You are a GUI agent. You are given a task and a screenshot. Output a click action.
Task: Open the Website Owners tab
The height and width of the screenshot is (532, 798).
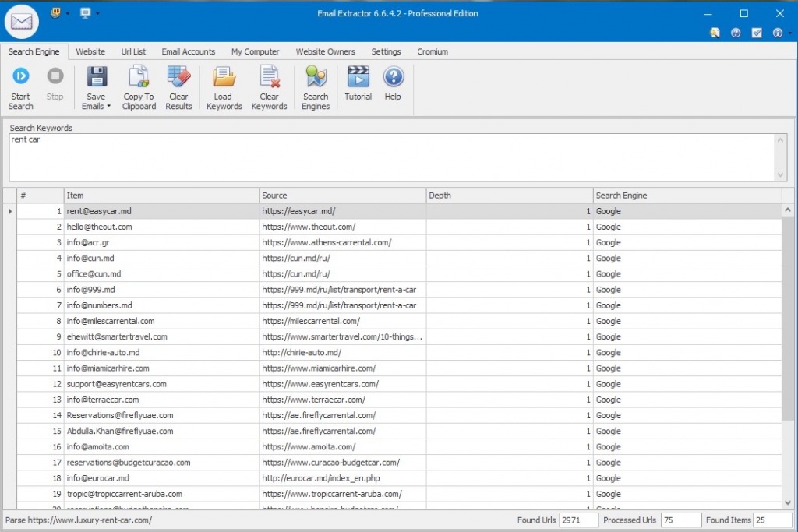(x=325, y=51)
